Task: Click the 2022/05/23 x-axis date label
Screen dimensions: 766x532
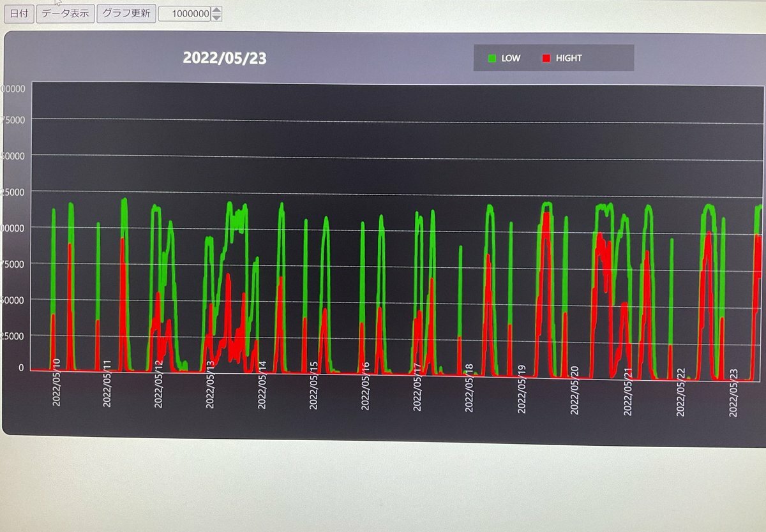Action: (733, 392)
